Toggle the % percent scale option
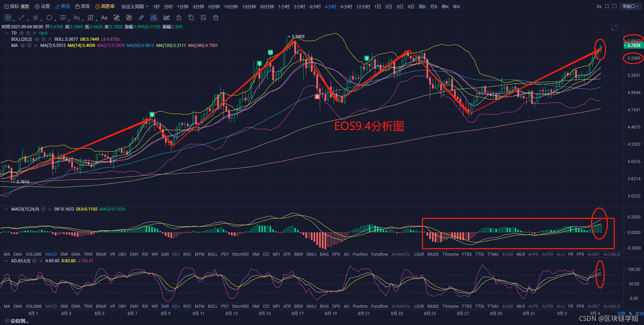This screenshot has width=644, height=325. [x=631, y=313]
